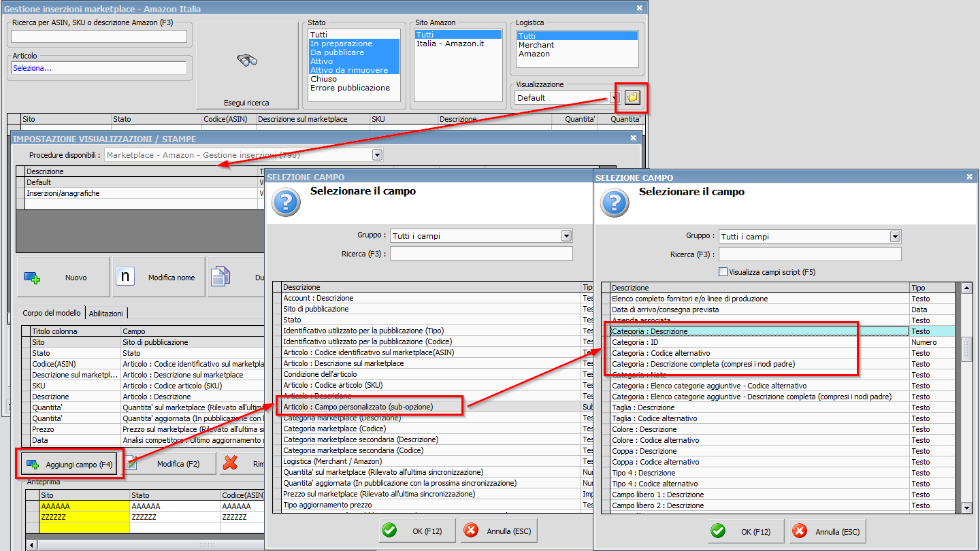Cancel with Annulla (ESC) in the right-hand Selezione campo dialog
Viewport: 980px width, 551px height.
point(828,531)
